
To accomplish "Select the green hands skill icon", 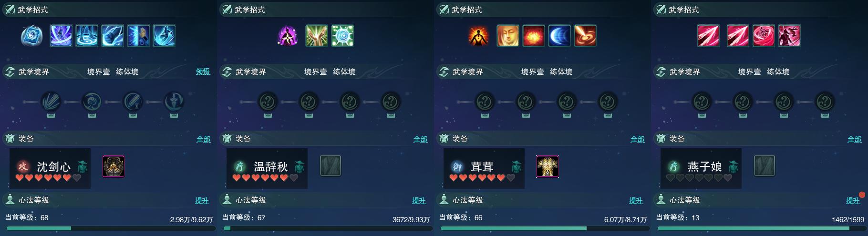I will tap(317, 36).
